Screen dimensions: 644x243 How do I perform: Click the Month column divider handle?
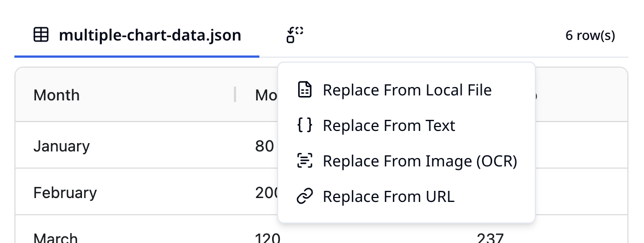click(x=235, y=94)
